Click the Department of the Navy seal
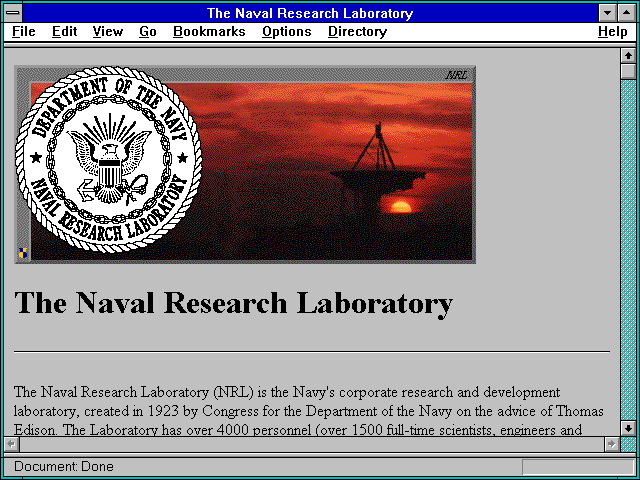640x480 pixels. [108, 160]
